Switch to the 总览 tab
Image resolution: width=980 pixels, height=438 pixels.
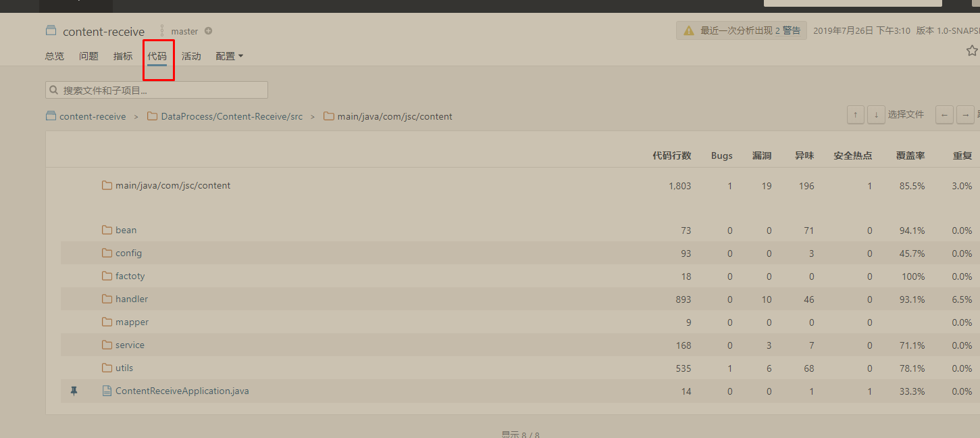pos(55,56)
